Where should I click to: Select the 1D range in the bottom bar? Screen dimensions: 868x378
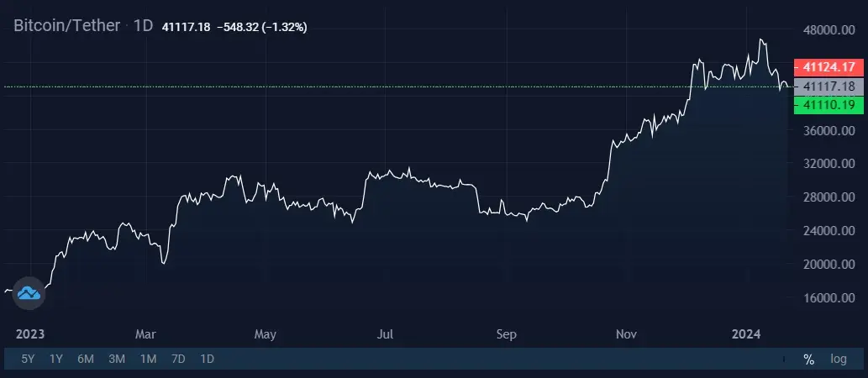click(207, 360)
